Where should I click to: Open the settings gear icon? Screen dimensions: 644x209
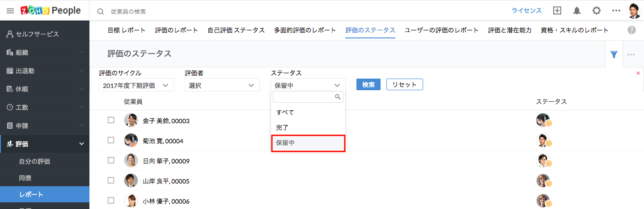pos(597,11)
